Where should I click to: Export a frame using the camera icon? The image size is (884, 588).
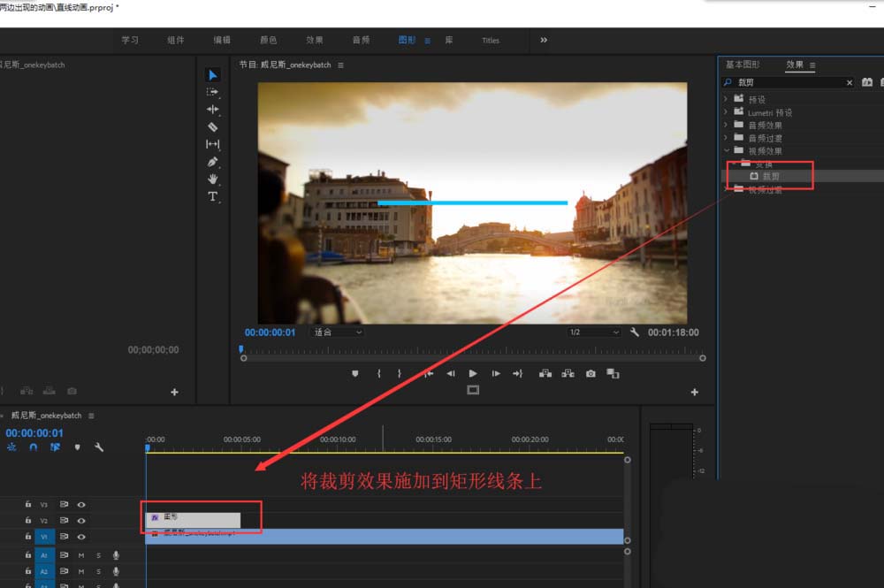(x=591, y=373)
